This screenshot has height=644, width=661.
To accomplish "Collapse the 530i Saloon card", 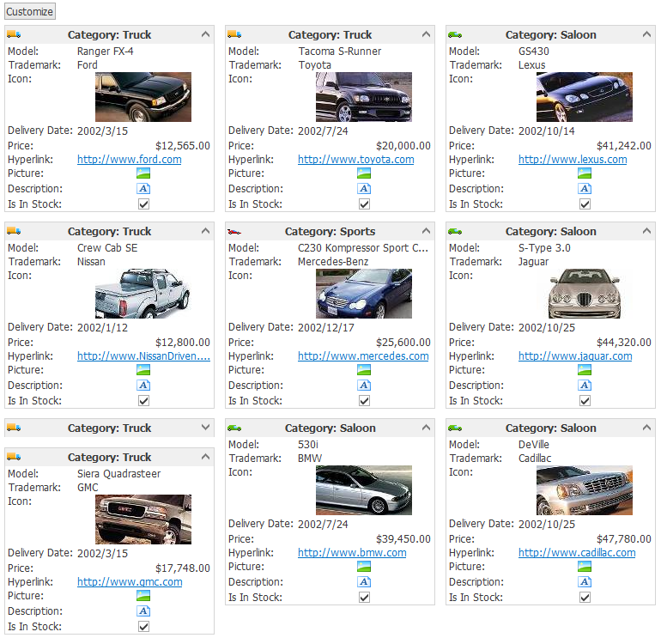I will click(x=426, y=428).
